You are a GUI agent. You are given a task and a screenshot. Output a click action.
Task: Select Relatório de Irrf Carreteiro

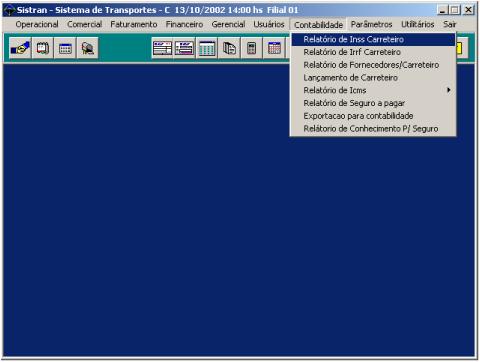pyautogui.click(x=373, y=52)
